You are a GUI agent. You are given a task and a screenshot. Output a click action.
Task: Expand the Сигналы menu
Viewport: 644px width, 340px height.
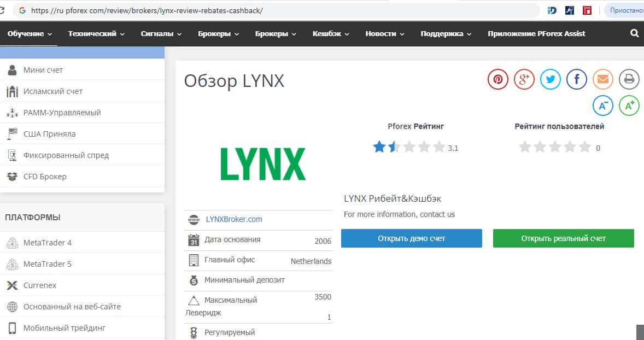click(161, 34)
